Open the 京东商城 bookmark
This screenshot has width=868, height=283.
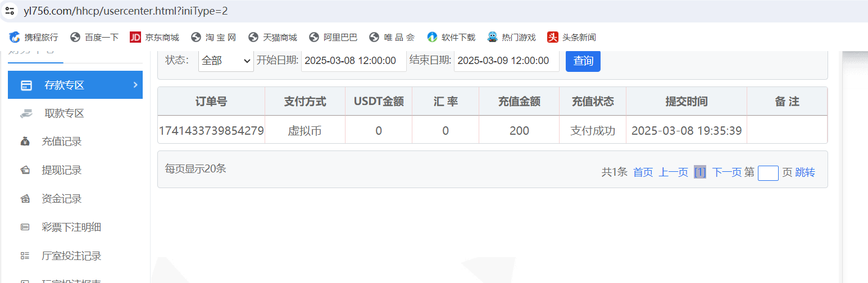tap(154, 38)
